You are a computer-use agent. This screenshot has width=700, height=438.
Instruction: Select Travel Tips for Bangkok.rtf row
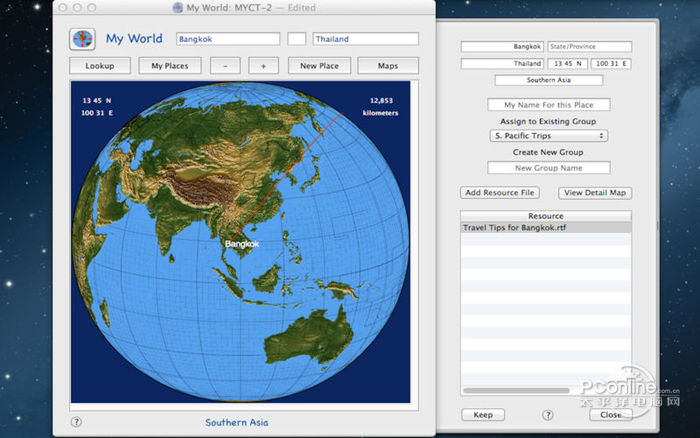pos(546,228)
